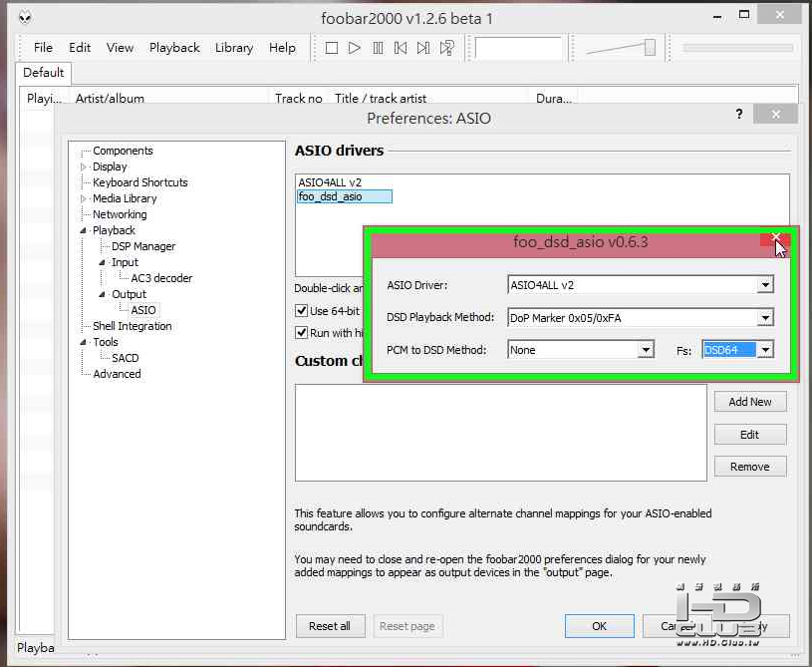
Task: Click the Reset page button
Action: (407, 626)
